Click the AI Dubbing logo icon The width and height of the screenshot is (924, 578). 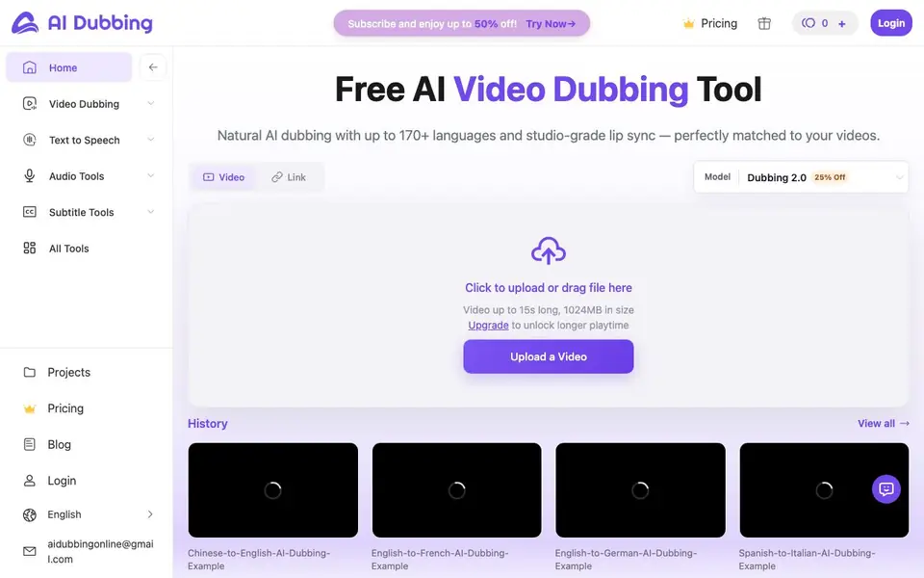pyautogui.click(x=25, y=23)
